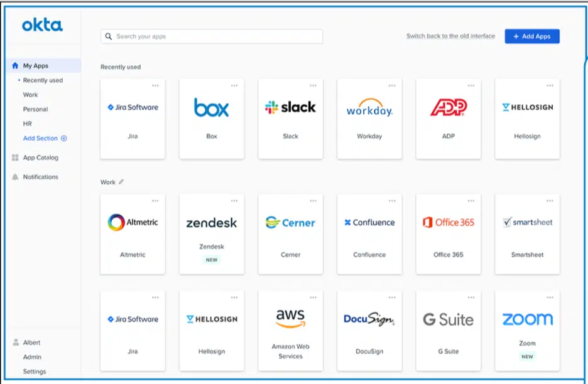This screenshot has width=588, height=384.
Task: Click the NEW badge on Zoom tile
Action: tap(527, 356)
